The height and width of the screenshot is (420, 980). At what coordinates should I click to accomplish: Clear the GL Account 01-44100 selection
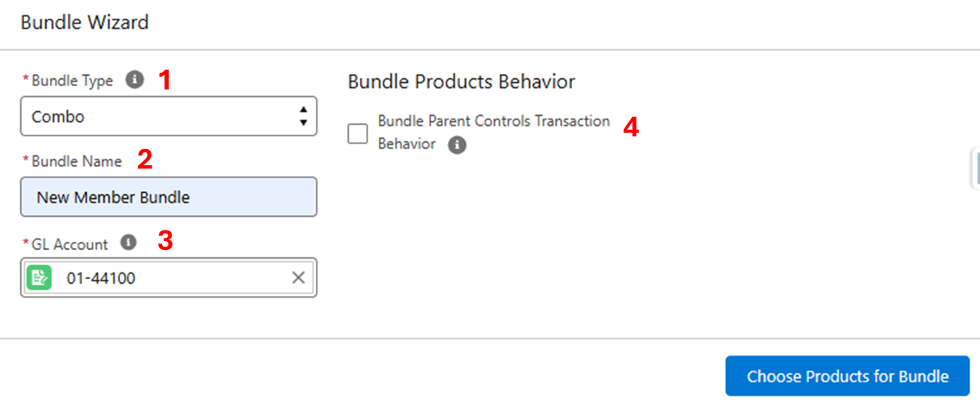(298, 278)
